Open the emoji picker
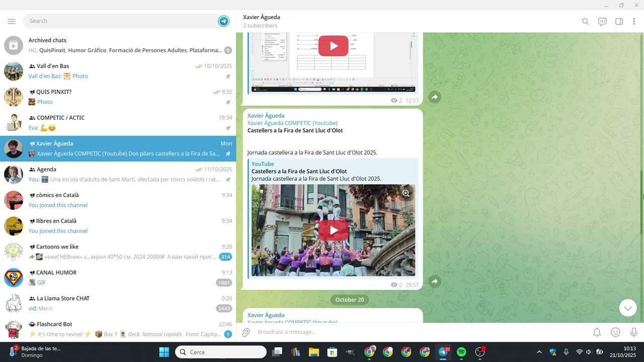644x362 pixels. pyautogui.click(x=615, y=332)
